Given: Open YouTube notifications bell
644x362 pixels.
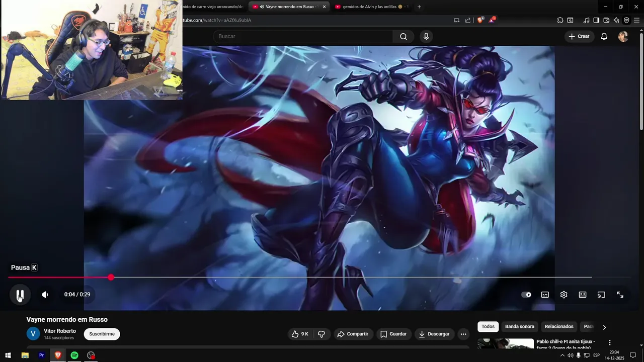Looking at the screenshot, I should (x=604, y=36).
